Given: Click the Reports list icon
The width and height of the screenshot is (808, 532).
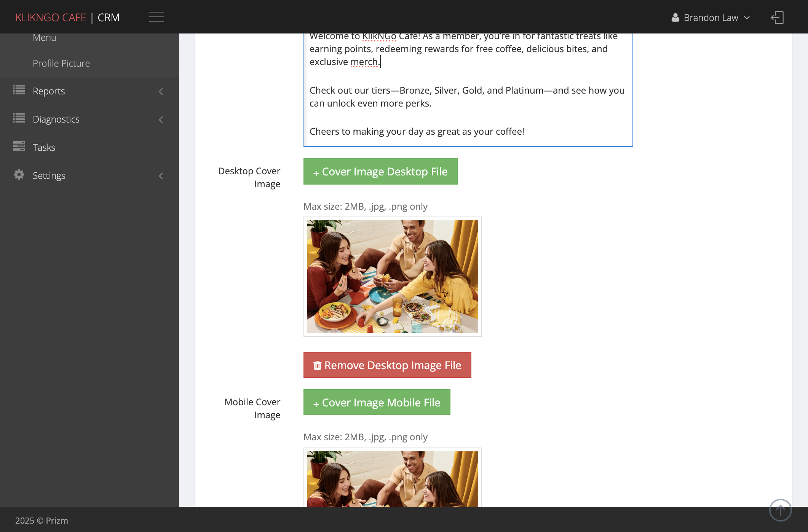Looking at the screenshot, I should coord(19,90).
